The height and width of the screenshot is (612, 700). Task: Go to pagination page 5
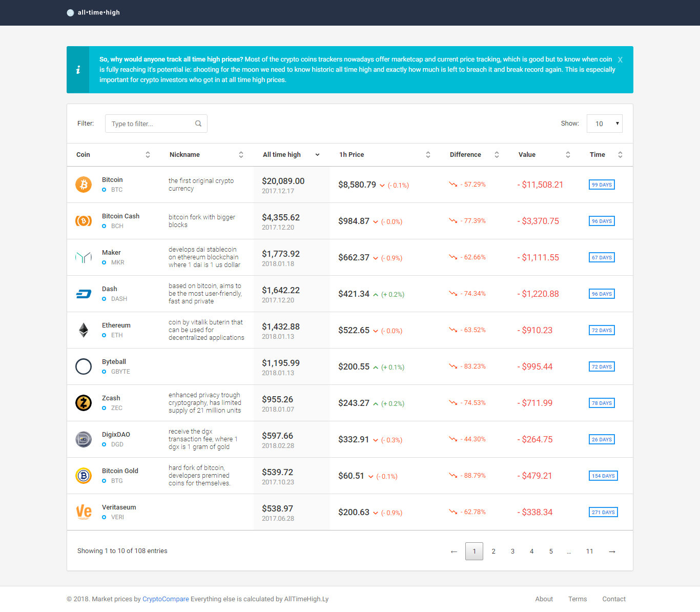[x=551, y=552]
